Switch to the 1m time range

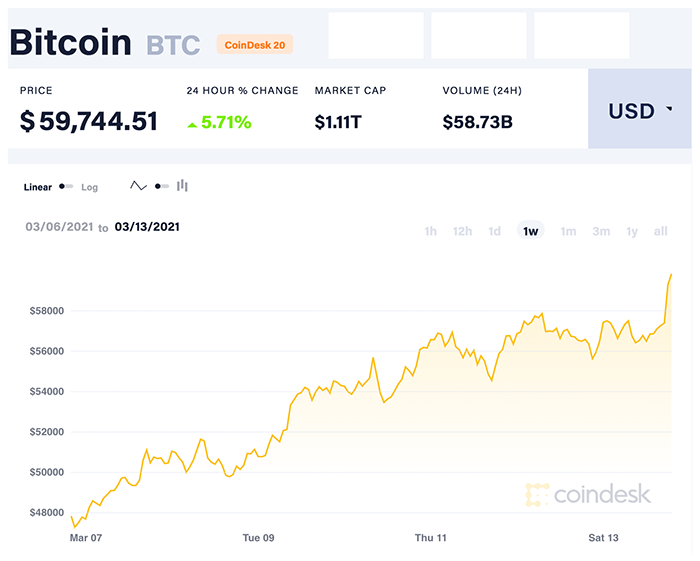coord(568,231)
